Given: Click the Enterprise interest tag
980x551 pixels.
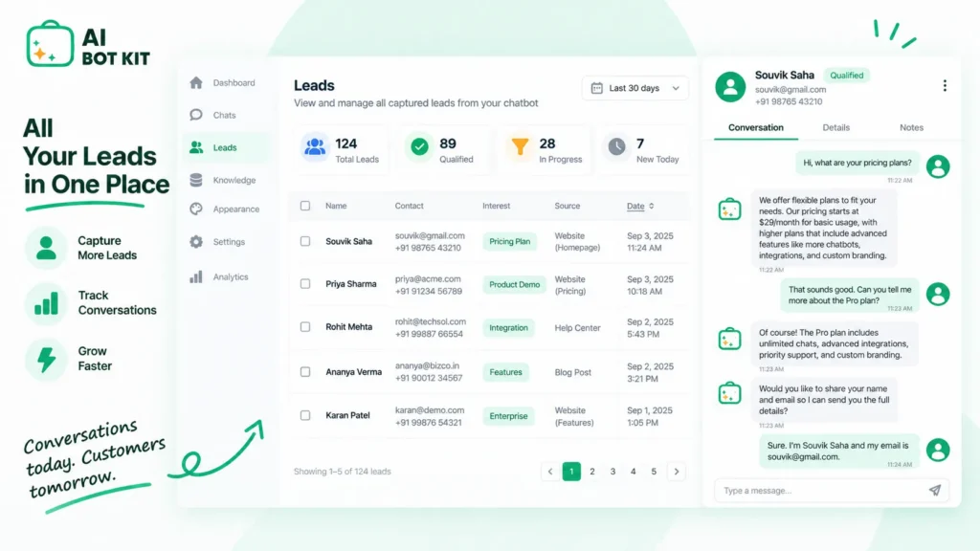Looking at the screenshot, I should point(508,416).
